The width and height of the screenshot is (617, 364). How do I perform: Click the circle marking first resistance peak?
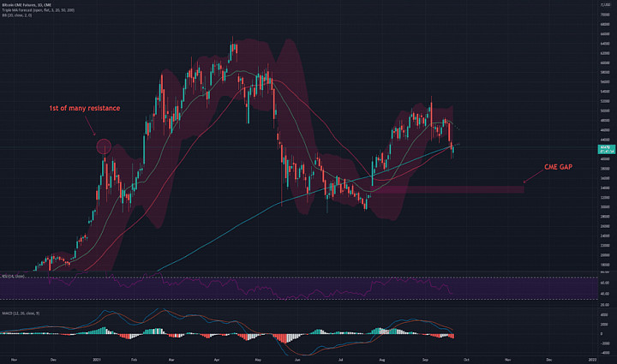point(104,146)
